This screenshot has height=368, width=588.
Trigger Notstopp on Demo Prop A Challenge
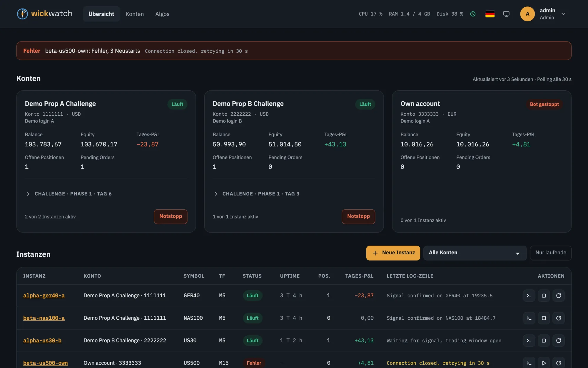171,216
